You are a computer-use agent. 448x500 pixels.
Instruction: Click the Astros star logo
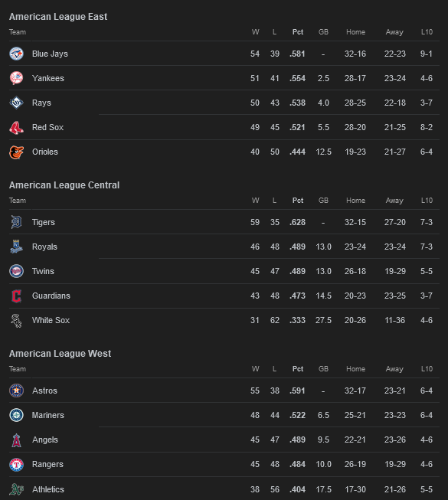[16, 391]
